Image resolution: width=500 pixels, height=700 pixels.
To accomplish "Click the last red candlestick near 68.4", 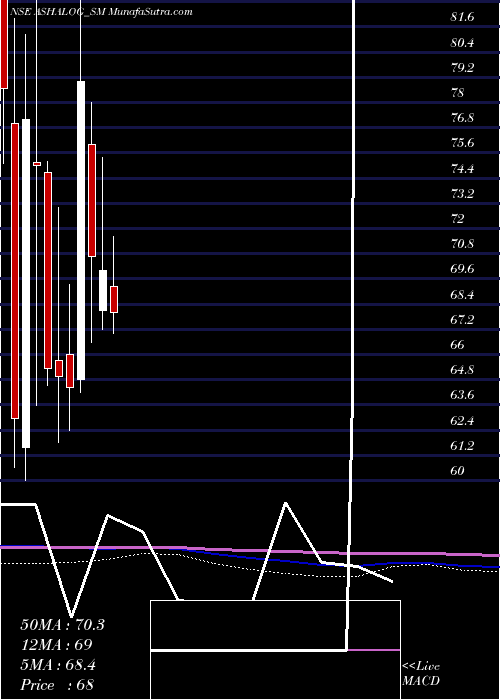I will (114, 299).
